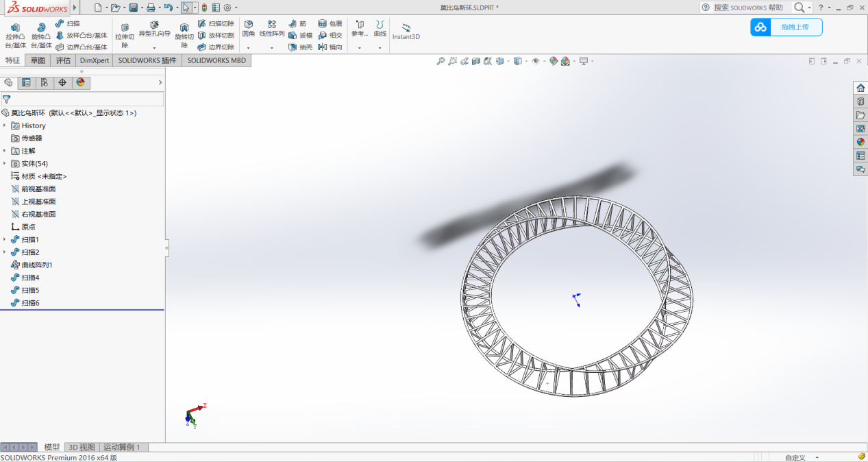Click the 旋转切除 revolved cut tool
This screenshot has width=868, height=462.
point(184,36)
